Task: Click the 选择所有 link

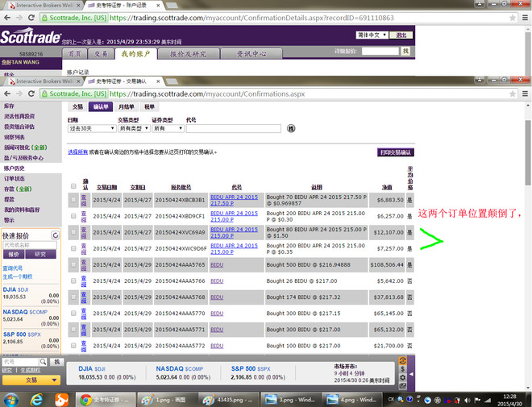Action: [77, 152]
